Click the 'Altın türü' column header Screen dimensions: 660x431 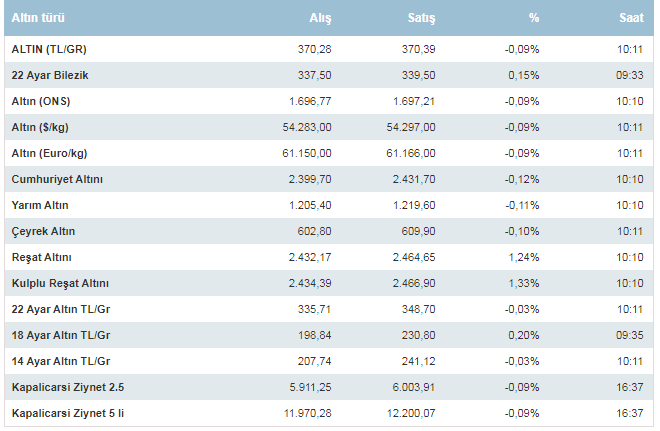click(38, 19)
